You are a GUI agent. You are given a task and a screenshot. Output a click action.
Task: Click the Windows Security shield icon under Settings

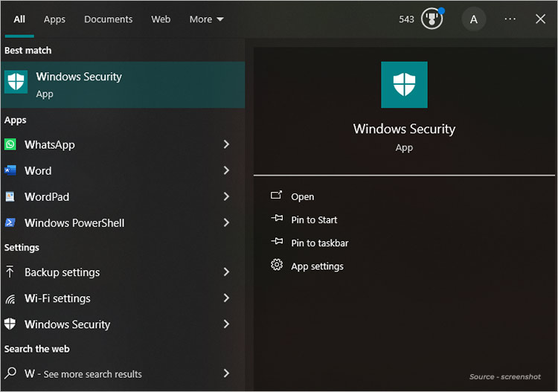point(10,324)
